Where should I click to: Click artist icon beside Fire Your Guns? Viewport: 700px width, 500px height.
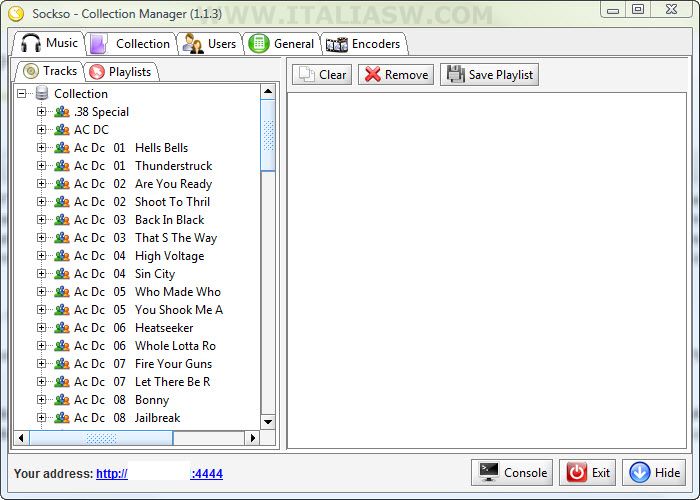[62, 364]
